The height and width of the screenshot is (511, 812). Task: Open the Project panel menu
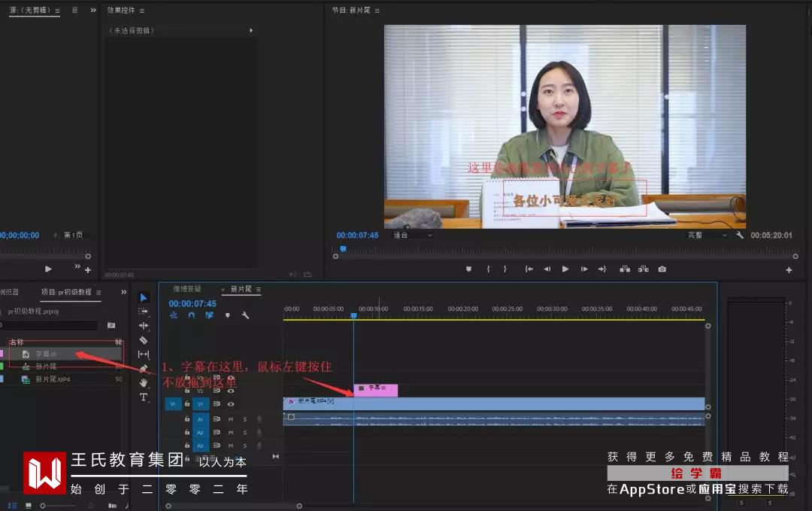coord(98,293)
